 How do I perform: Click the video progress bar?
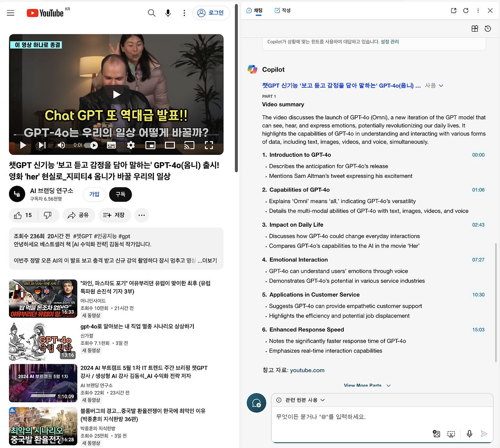[116, 134]
